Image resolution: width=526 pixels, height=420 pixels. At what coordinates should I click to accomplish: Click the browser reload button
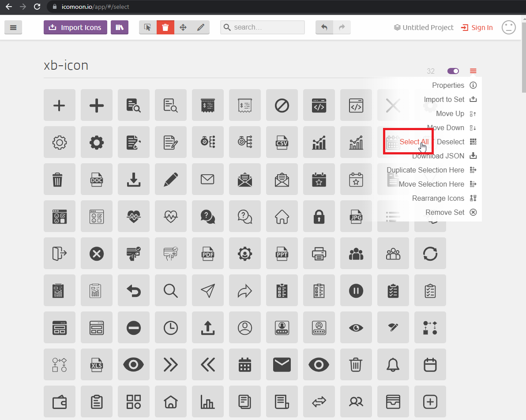tap(37, 7)
